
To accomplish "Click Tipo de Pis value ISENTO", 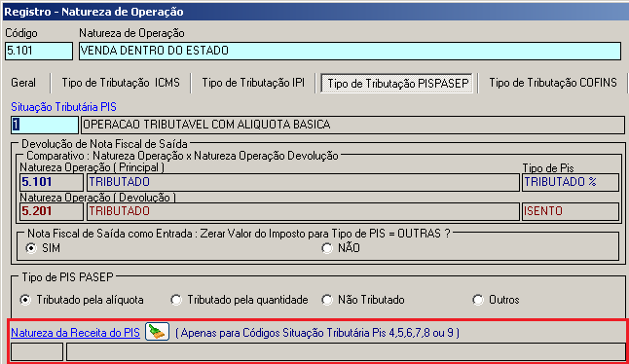I will (571, 211).
